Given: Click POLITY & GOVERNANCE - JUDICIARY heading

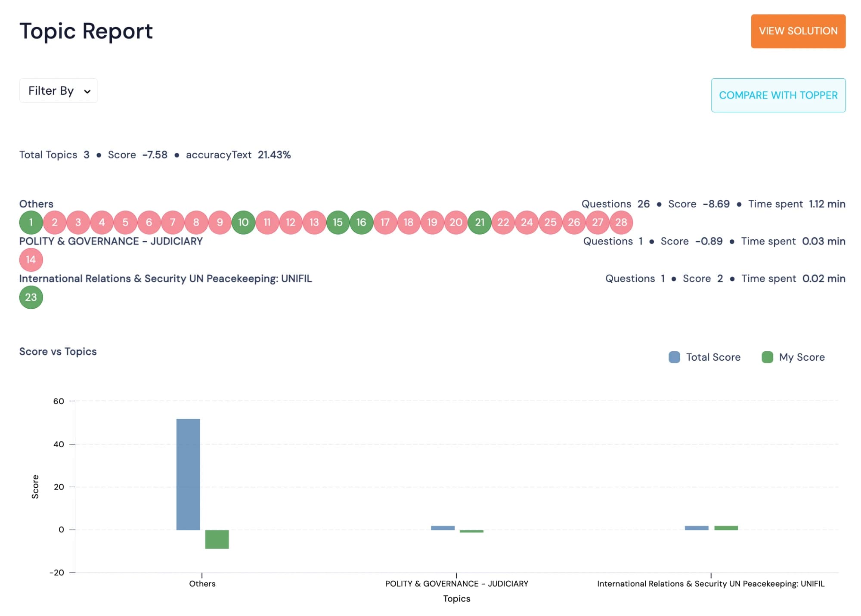Looking at the screenshot, I should tap(111, 241).
